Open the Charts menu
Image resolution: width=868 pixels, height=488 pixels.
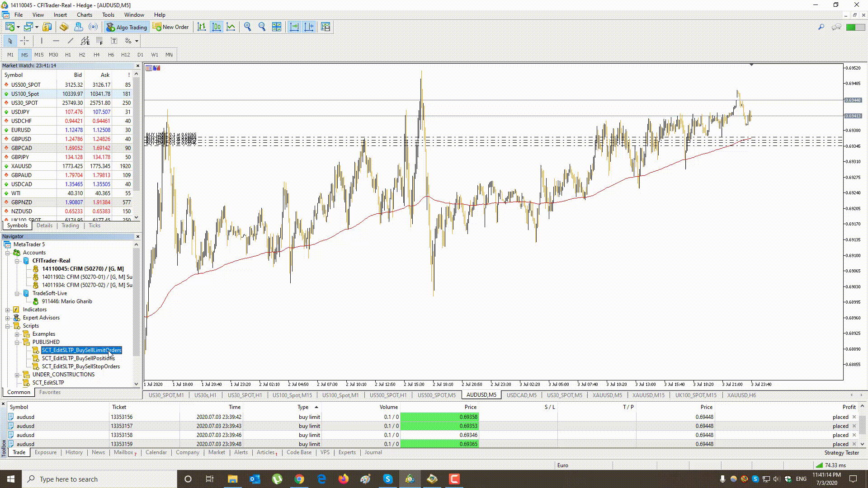click(x=85, y=14)
